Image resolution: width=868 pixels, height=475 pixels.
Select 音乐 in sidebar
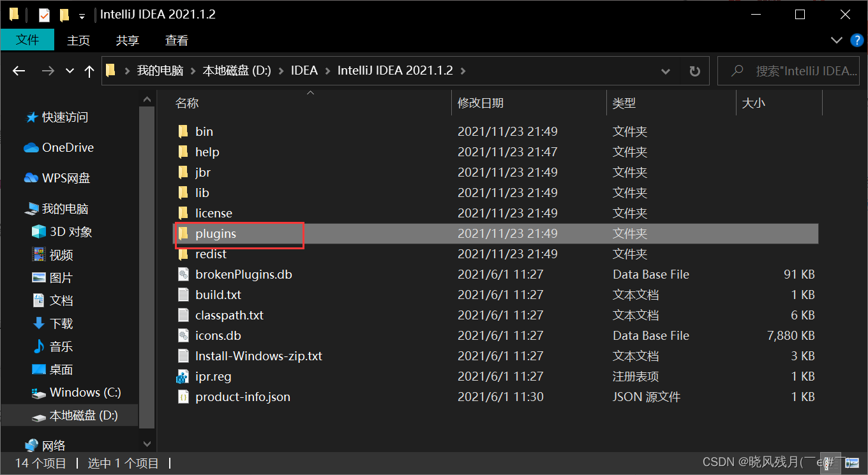(x=52, y=346)
